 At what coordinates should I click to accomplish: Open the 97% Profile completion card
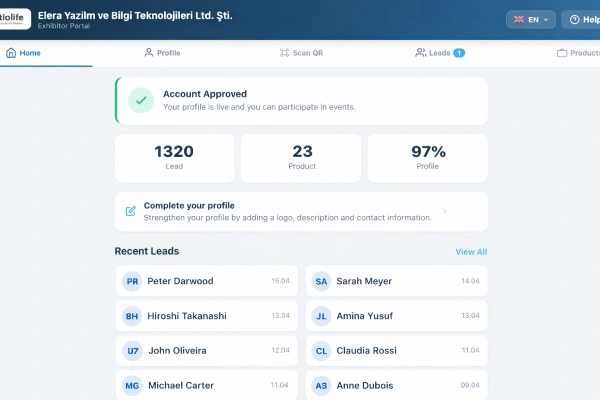(428, 158)
